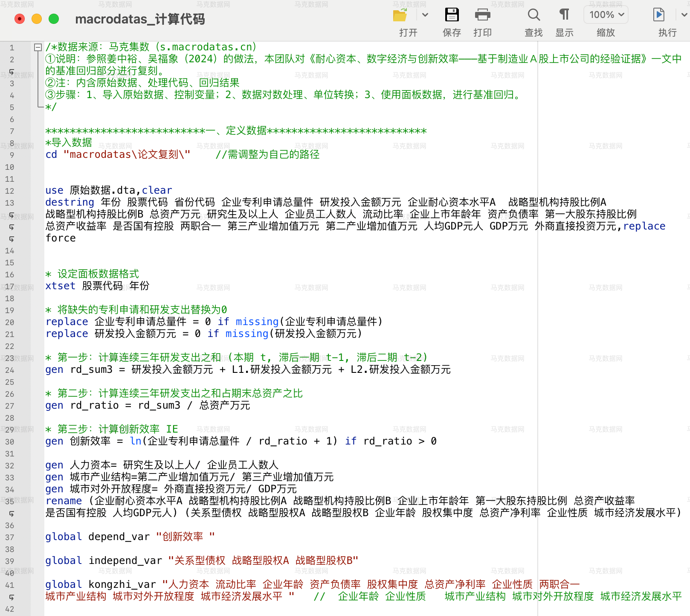Image resolution: width=690 pixels, height=616 pixels.
Task: Click the 'ln' function on line 30
Action: click(136, 441)
